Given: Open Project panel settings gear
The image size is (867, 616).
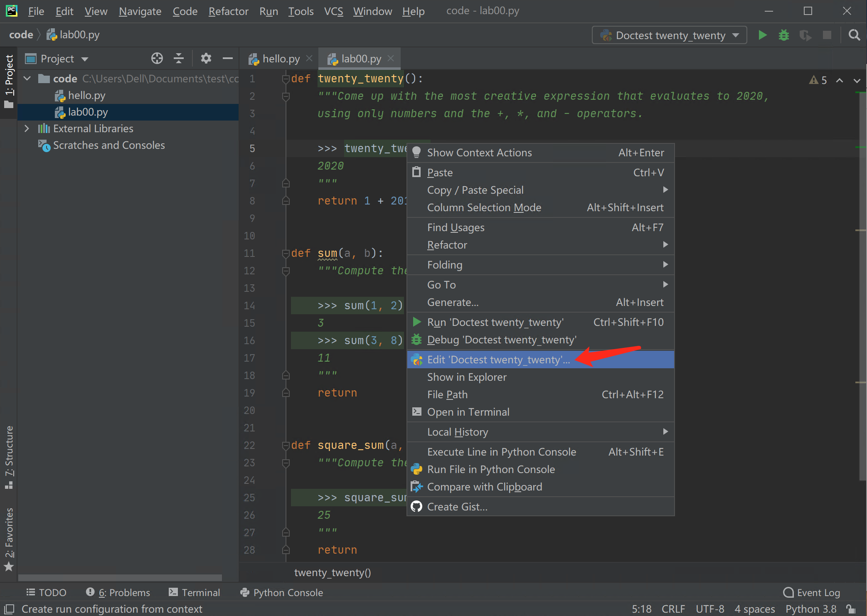Looking at the screenshot, I should (206, 59).
